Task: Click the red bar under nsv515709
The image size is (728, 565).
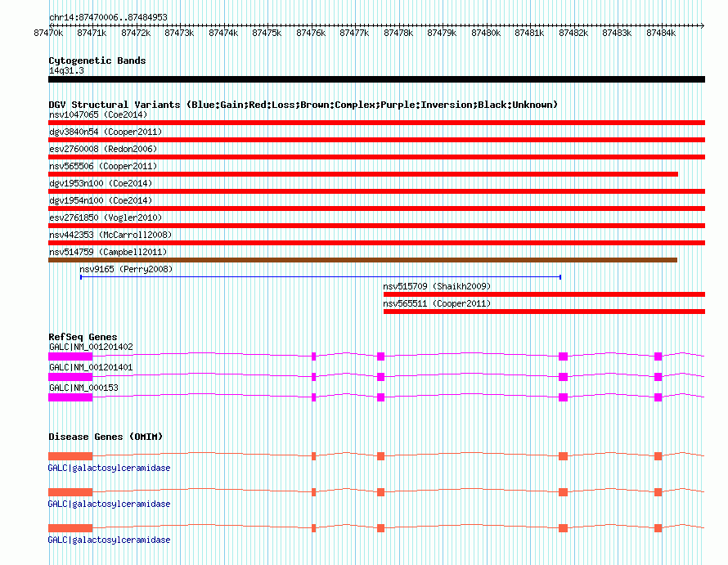Action: coord(544,294)
